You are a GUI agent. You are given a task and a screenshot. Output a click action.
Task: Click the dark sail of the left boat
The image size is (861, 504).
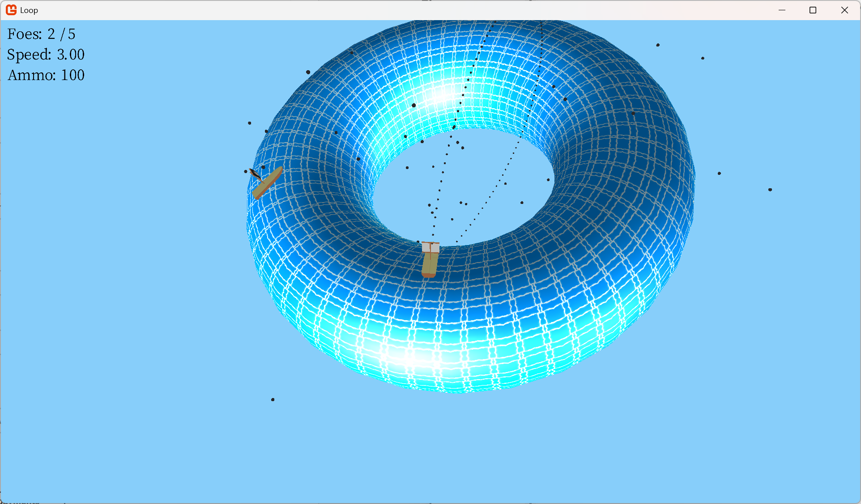tap(255, 174)
